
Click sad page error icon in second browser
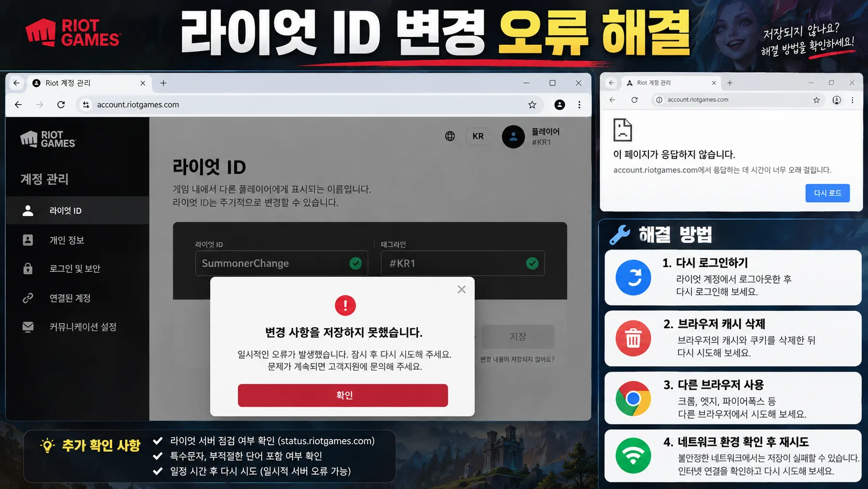point(622,130)
